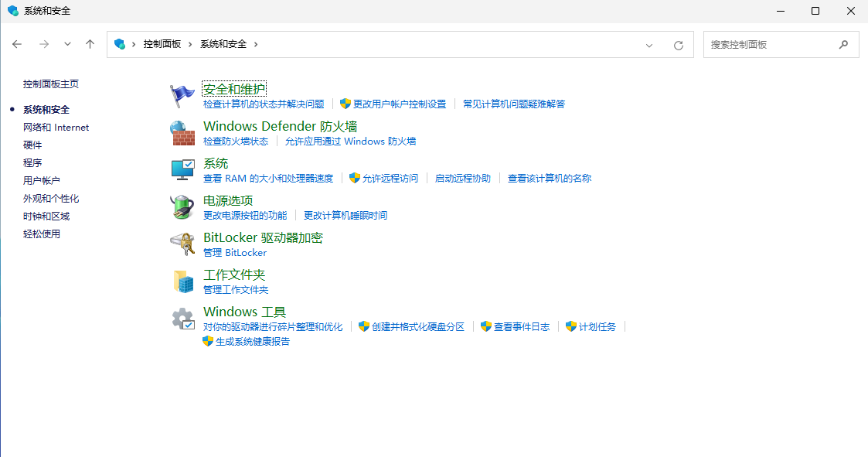Click the search magnifier icon
The image size is (868, 457).
click(843, 44)
